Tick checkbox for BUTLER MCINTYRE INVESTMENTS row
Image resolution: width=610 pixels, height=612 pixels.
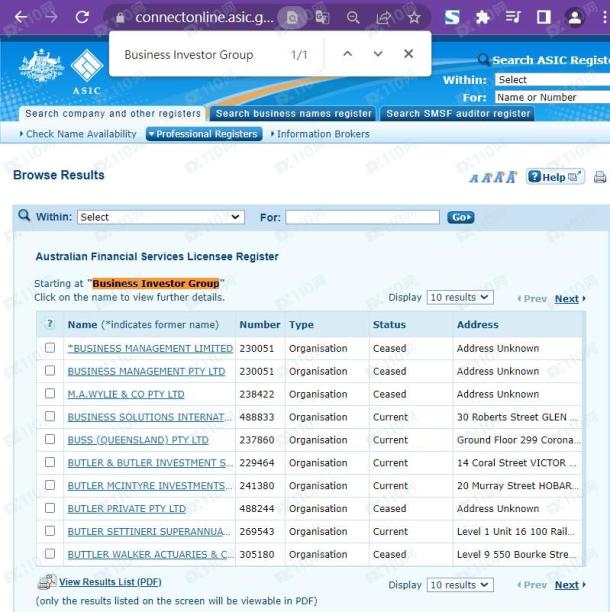pyautogui.click(x=50, y=485)
